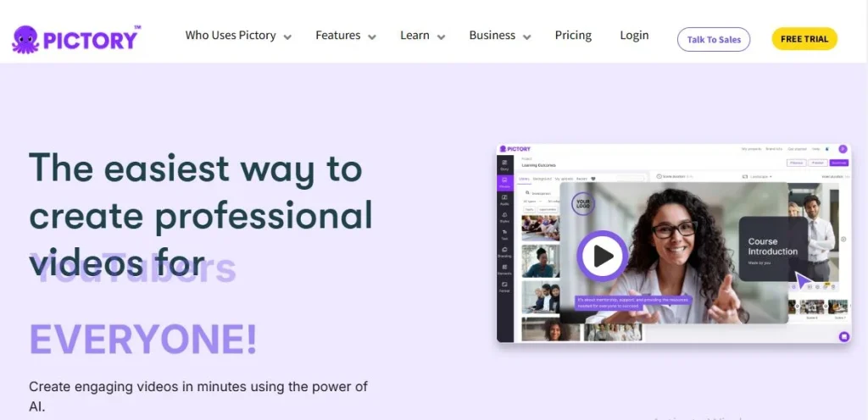
Task: Open the Login menu item
Action: [634, 36]
